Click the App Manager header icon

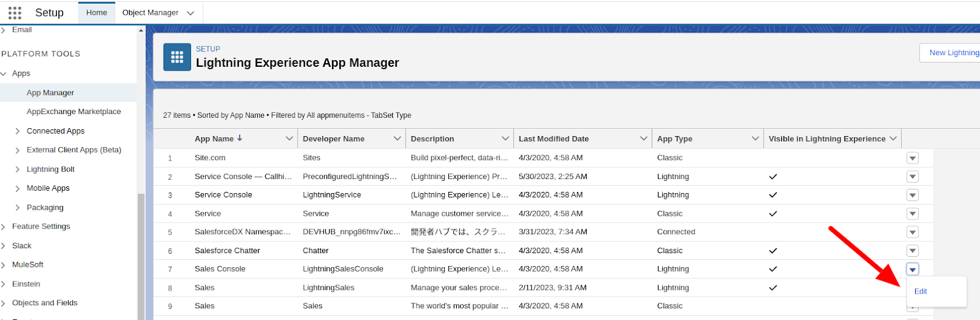(x=177, y=57)
